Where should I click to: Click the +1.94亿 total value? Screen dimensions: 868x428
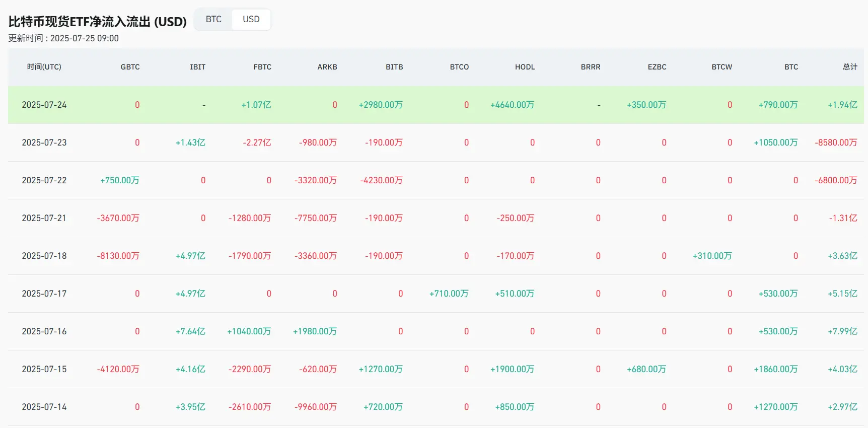point(843,105)
